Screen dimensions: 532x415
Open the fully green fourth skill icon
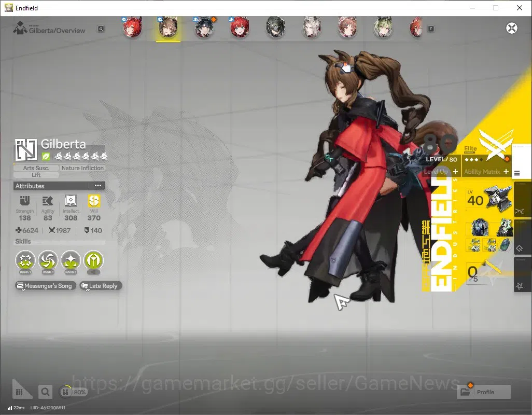point(93,260)
